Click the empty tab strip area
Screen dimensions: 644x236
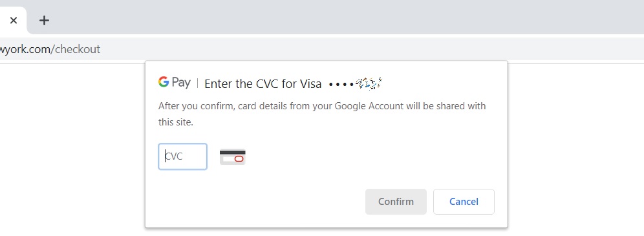point(349,17)
